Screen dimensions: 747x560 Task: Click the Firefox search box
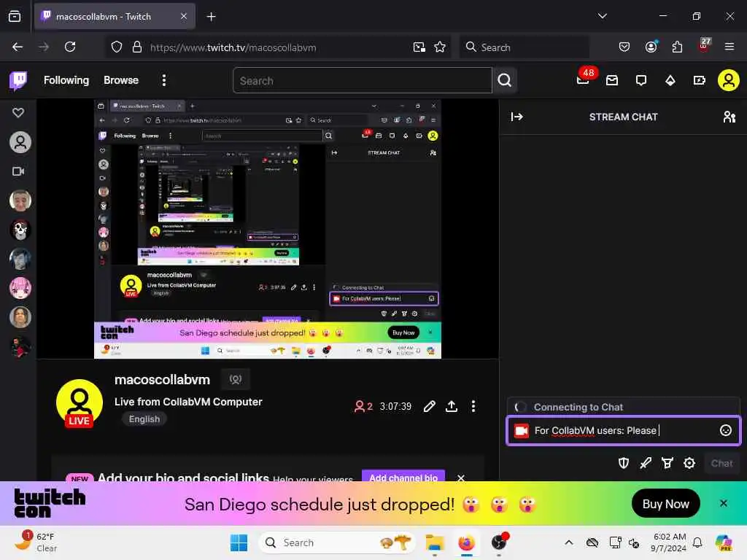[524, 47]
